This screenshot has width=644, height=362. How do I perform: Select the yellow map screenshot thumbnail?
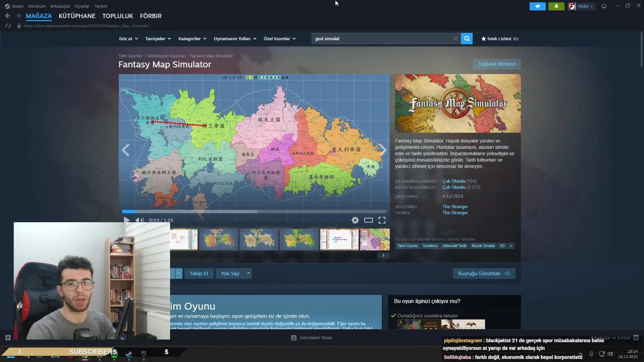point(299,239)
